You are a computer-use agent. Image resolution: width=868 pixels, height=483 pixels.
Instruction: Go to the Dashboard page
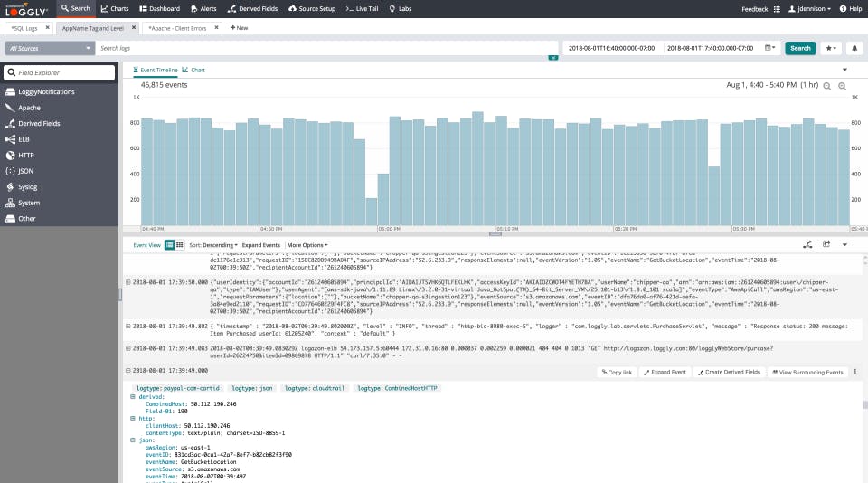point(159,8)
